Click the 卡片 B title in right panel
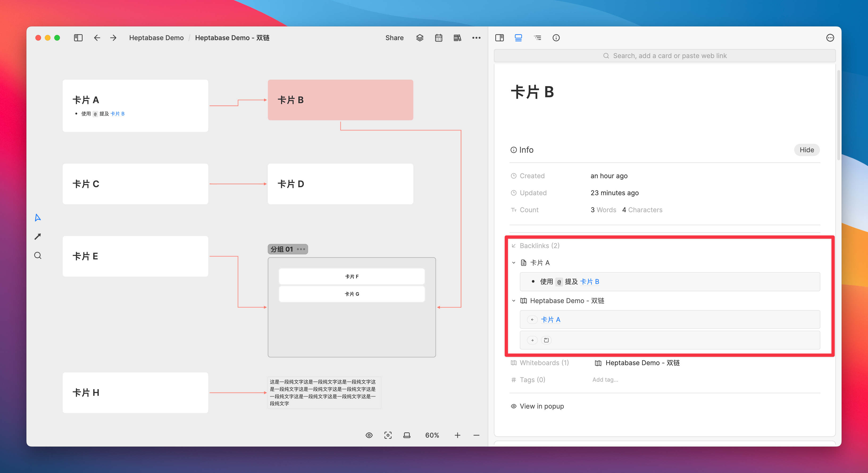Image resolution: width=868 pixels, height=473 pixels. click(532, 92)
